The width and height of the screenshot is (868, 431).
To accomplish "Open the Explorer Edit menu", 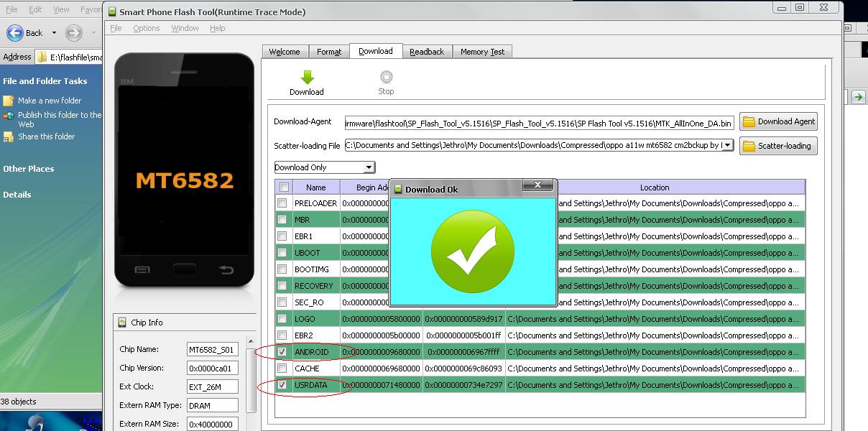I will tap(35, 10).
